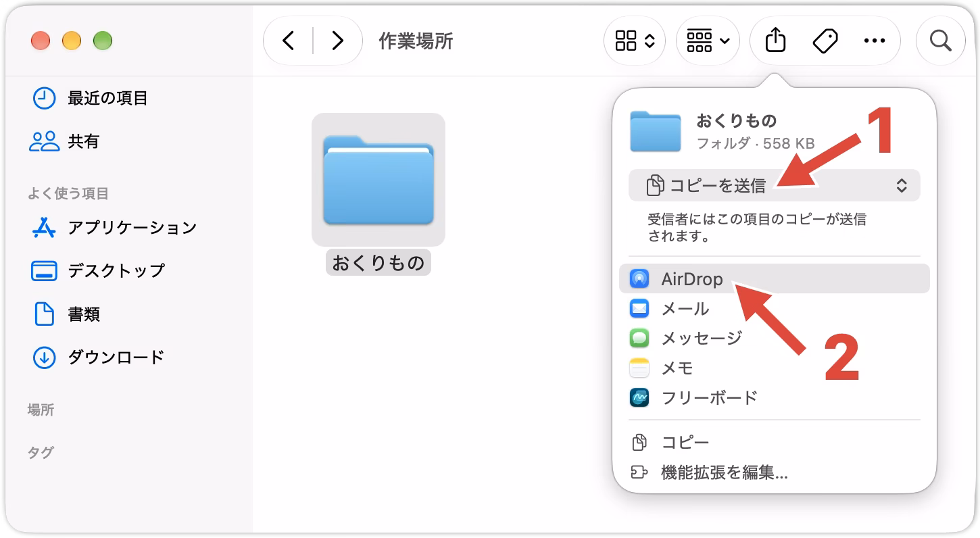The image size is (980, 538).
Task: Click the ダウンロード arrow icon in sidebar
Action: pyautogui.click(x=44, y=357)
